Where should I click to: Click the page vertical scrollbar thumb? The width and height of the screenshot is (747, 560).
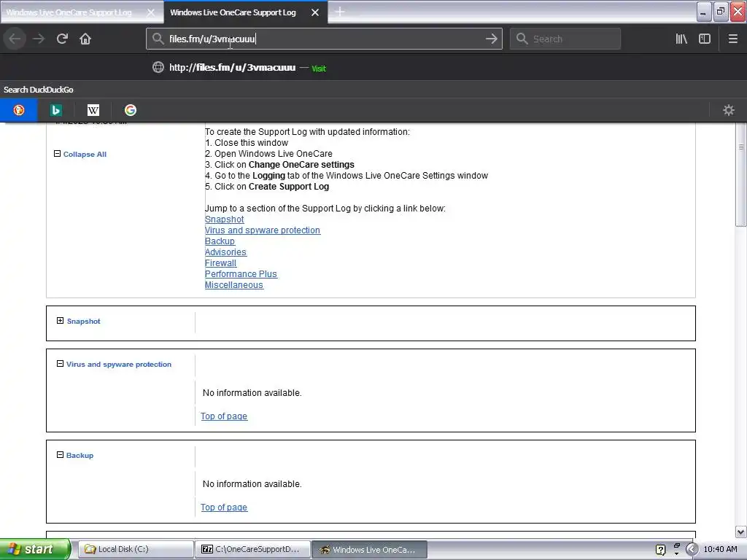click(741, 176)
